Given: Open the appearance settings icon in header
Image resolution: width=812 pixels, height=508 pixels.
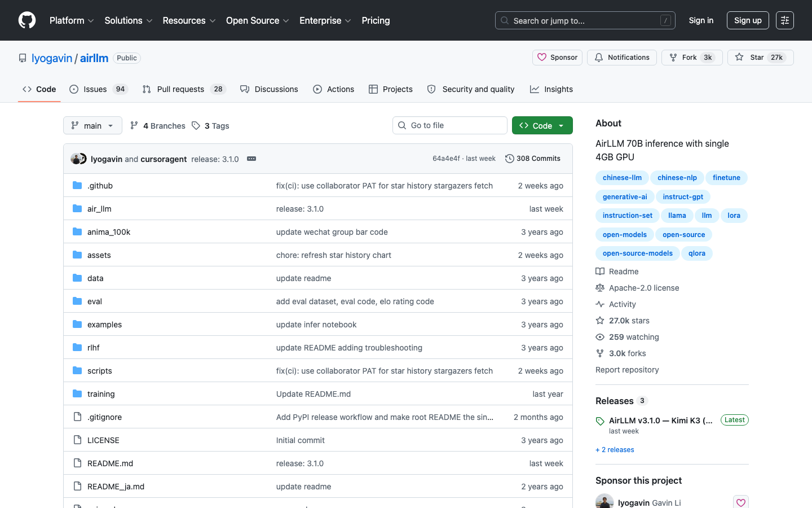Looking at the screenshot, I should pos(785,20).
